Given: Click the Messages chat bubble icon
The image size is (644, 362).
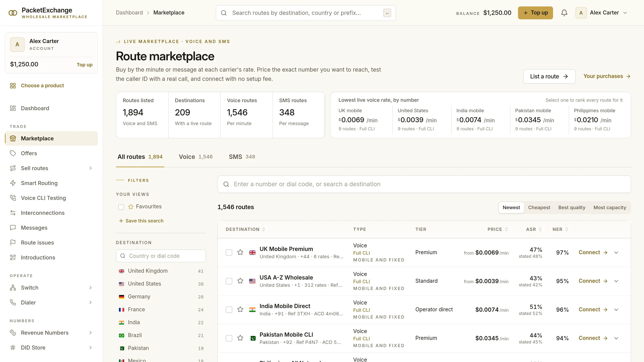Looking at the screenshot, I should (13, 228).
